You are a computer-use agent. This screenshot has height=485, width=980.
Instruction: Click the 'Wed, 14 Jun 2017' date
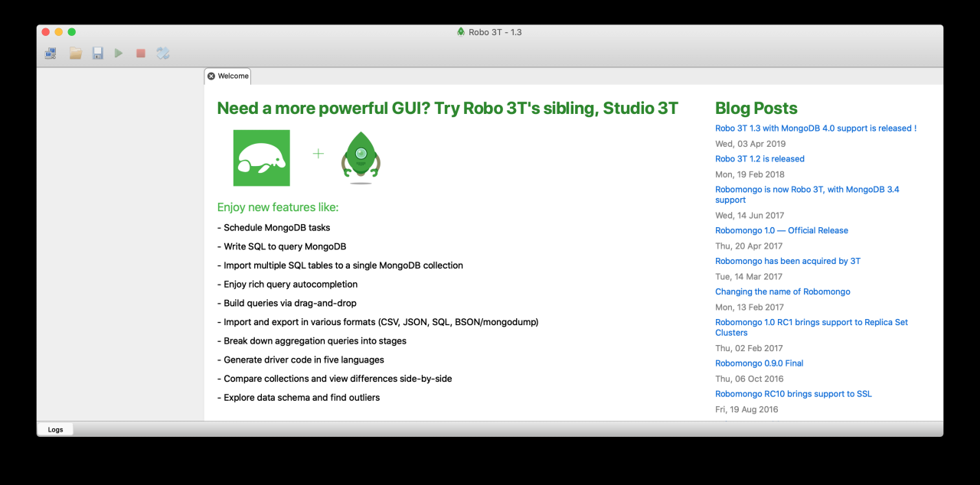pyautogui.click(x=750, y=216)
